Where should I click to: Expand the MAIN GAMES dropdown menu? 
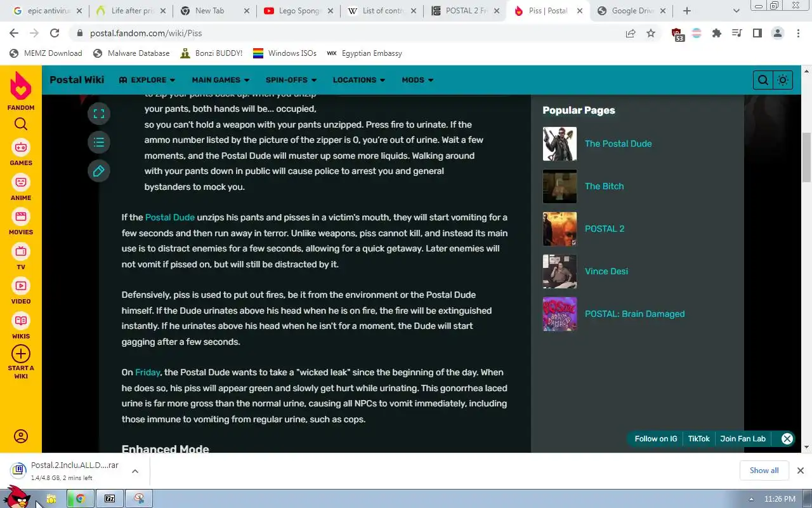pyautogui.click(x=221, y=80)
